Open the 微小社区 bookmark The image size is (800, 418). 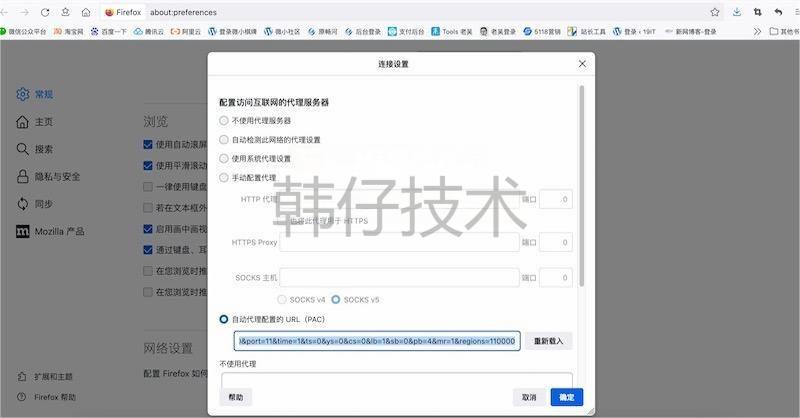282,32
